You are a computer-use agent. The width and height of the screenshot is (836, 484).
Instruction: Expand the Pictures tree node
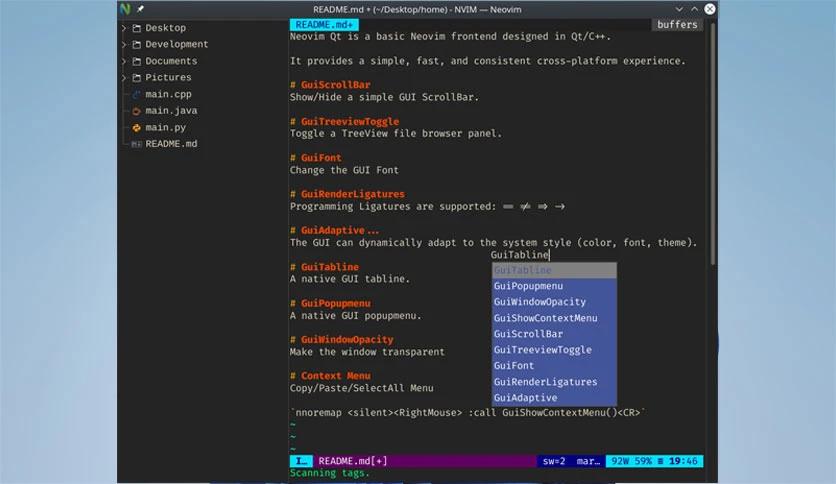pyautogui.click(x=124, y=78)
